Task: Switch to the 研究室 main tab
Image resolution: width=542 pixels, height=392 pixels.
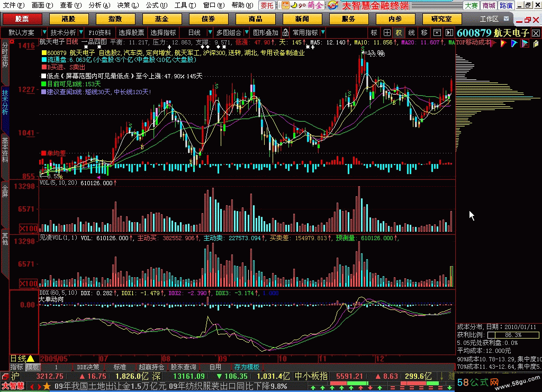Action: pyautogui.click(x=441, y=19)
